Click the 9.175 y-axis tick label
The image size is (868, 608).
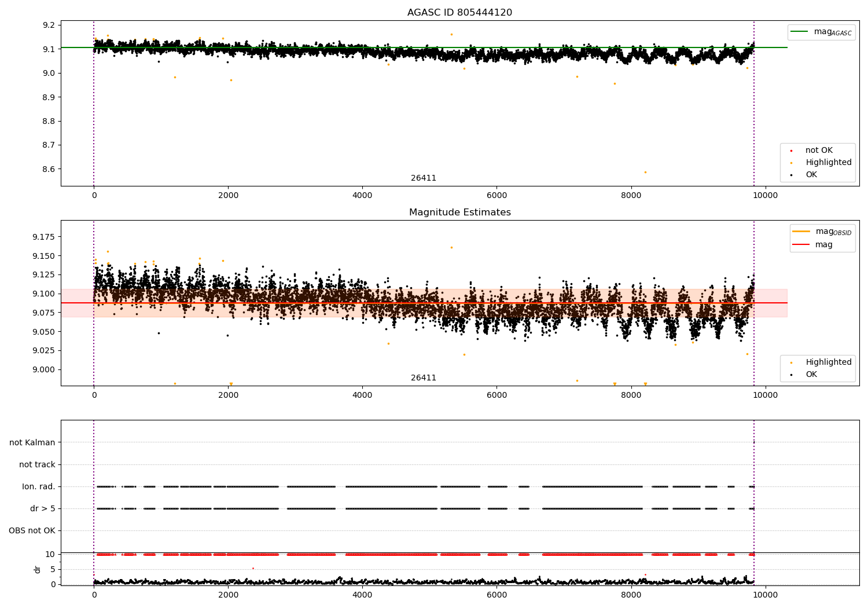44,237
